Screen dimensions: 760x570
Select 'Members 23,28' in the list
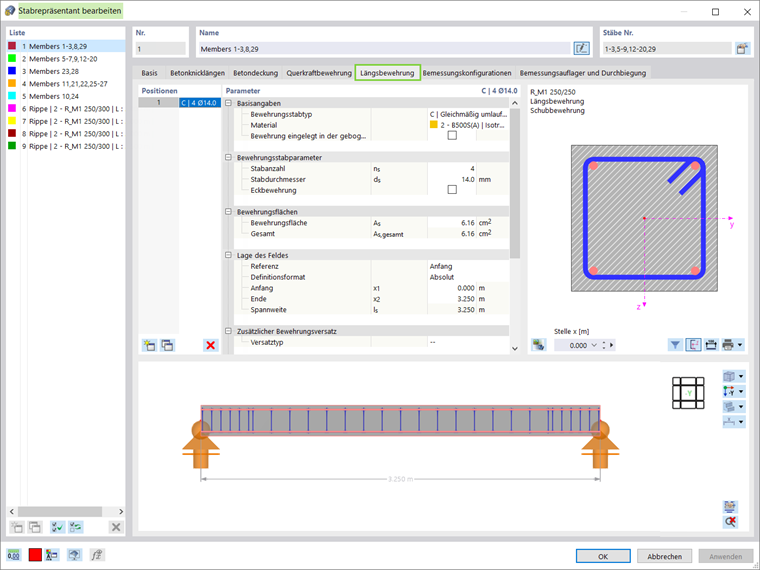tap(66, 71)
